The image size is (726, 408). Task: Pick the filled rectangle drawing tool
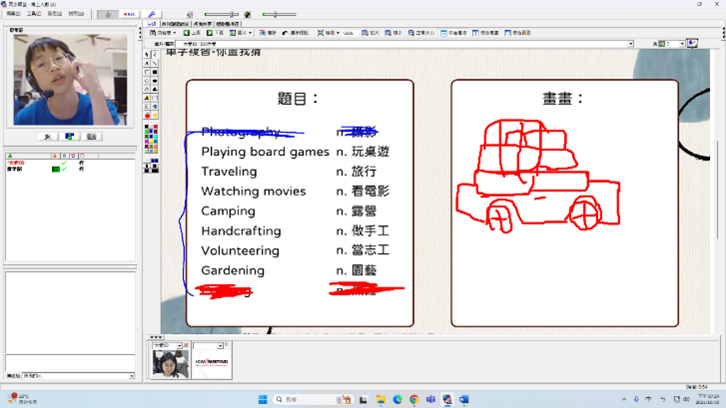(154, 73)
